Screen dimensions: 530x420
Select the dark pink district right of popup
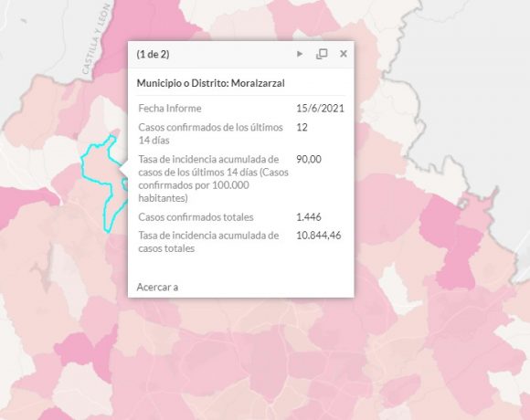click(x=453, y=243)
